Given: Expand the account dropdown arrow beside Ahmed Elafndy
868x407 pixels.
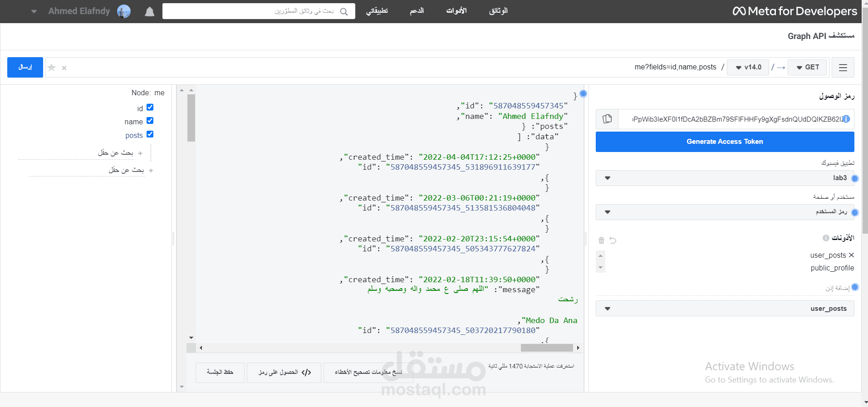Looking at the screenshot, I should click(x=34, y=11).
